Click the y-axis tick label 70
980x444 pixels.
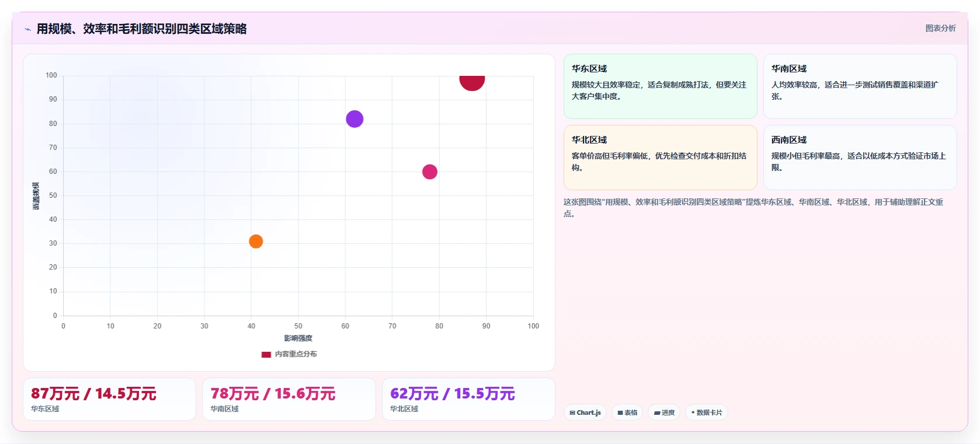point(53,148)
